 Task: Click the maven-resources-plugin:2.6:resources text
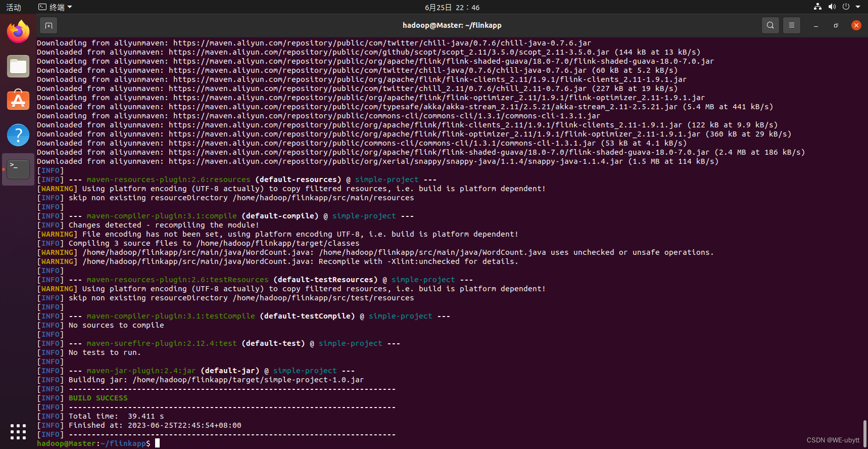[x=168, y=179]
